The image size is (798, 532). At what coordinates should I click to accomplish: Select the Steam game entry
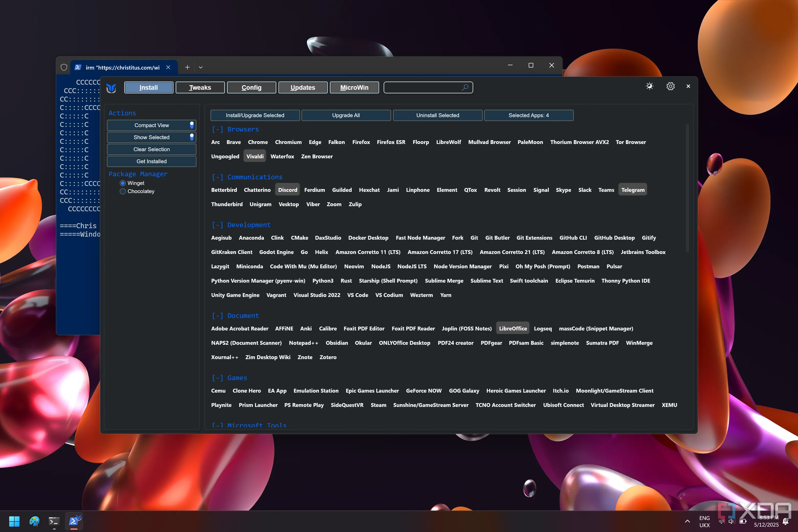[378, 405]
